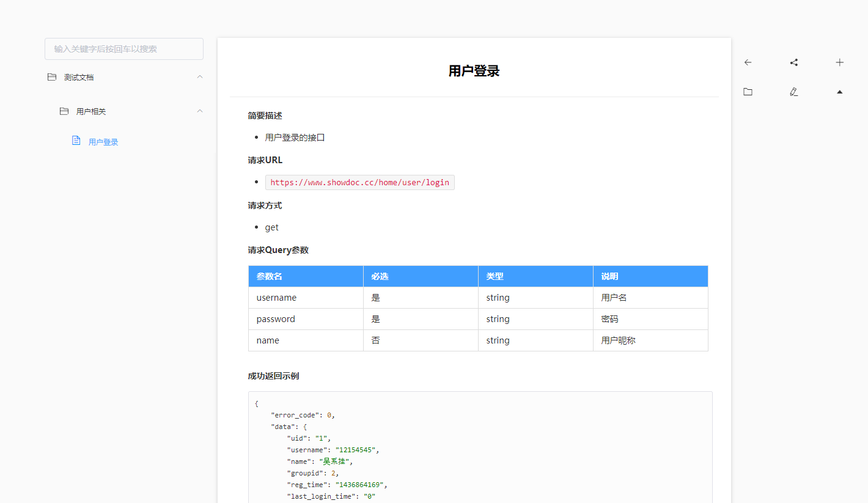Image resolution: width=868 pixels, height=503 pixels.
Task: Click the share icon on the right toolbar
Action: click(793, 62)
